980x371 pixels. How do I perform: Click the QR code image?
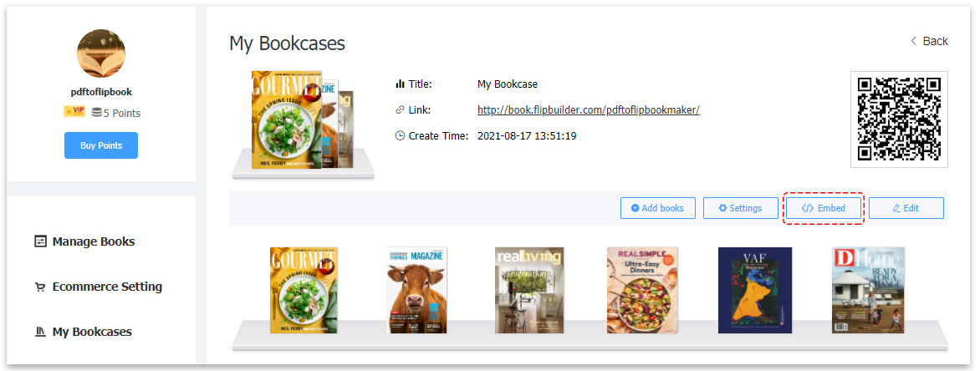point(899,119)
